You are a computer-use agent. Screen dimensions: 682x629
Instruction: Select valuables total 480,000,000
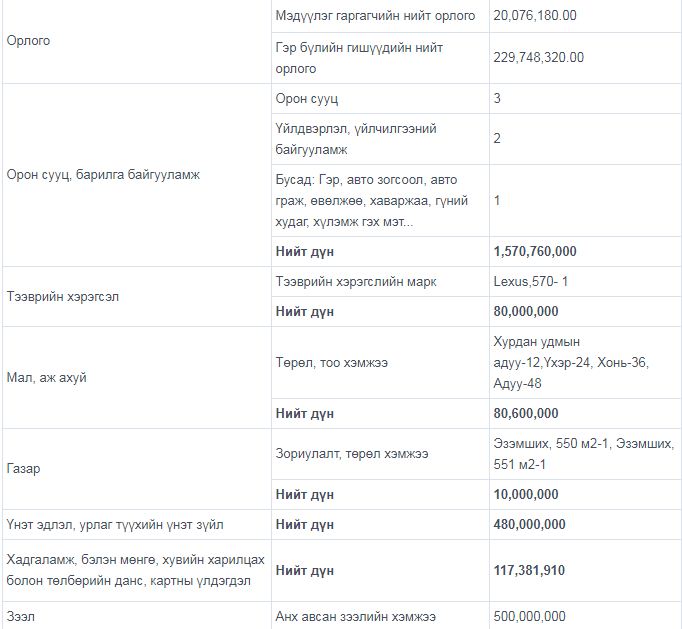(x=529, y=525)
